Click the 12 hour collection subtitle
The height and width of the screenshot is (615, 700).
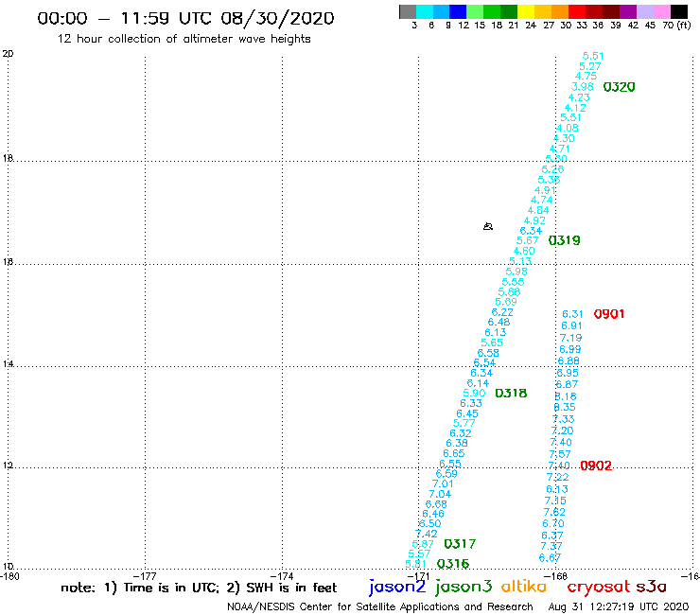184,39
